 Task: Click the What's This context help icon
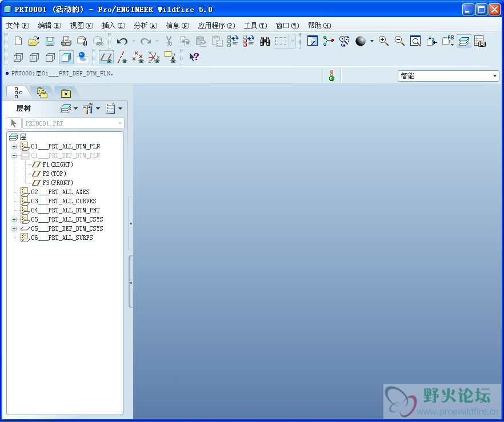pyautogui.click(x=194, y=57)
